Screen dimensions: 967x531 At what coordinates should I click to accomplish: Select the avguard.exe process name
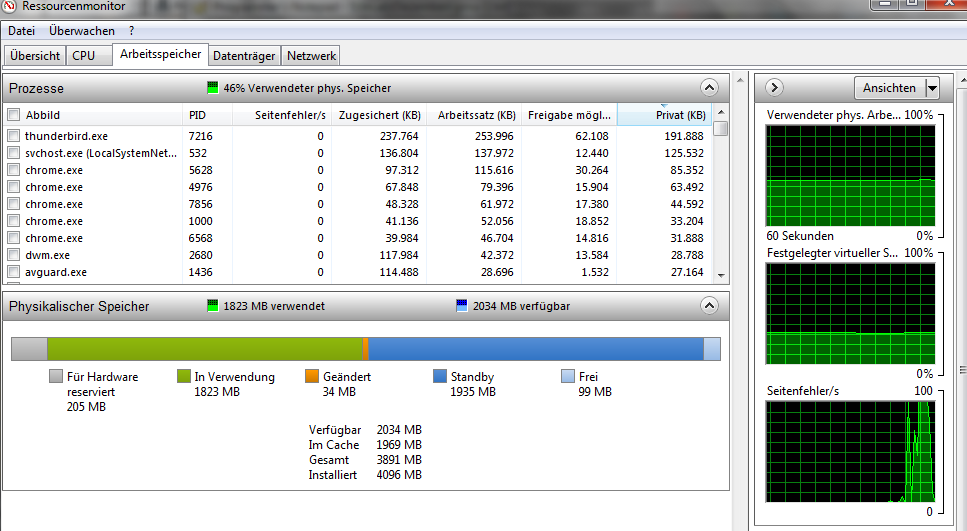point(56,272)
